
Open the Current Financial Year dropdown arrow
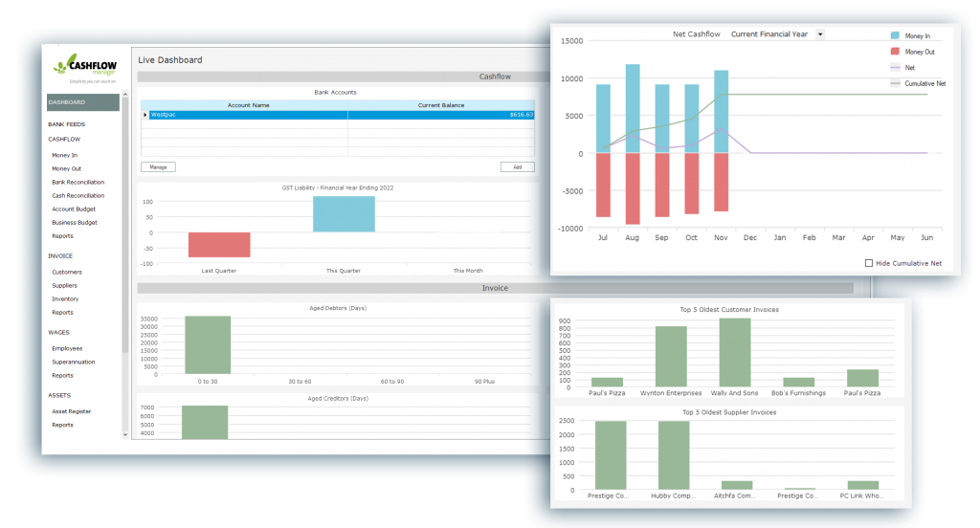tap(820, 34)
